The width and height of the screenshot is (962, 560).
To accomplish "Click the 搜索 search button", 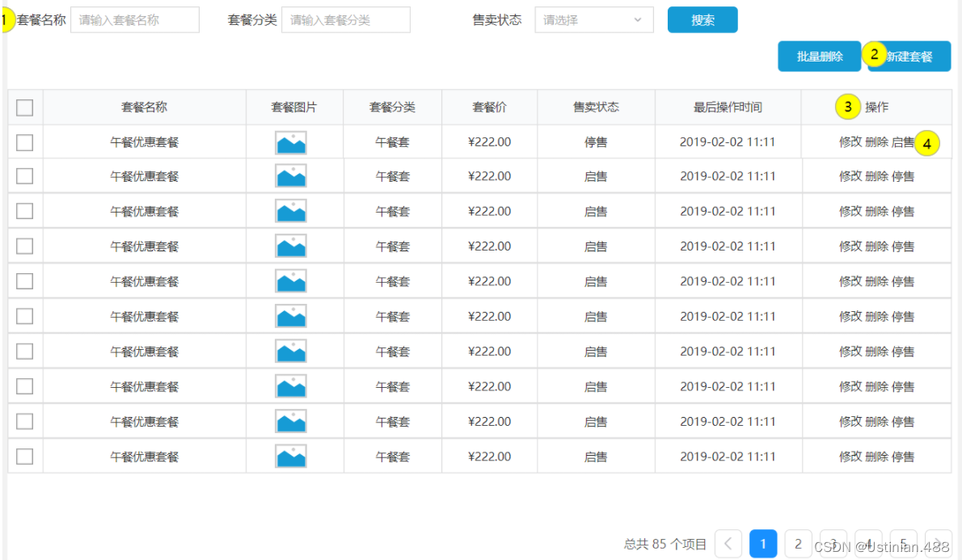I will (x=702, y=19).
